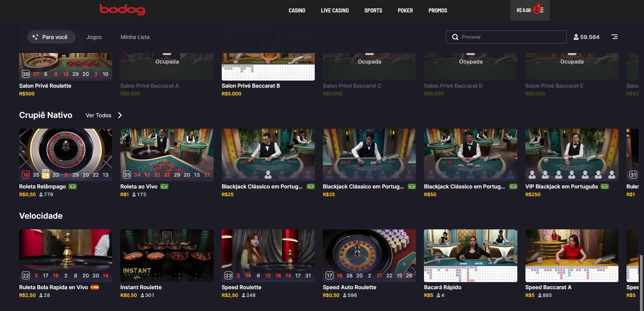Click the Salon Privé Baccarat E title

(x=554, y=86)
